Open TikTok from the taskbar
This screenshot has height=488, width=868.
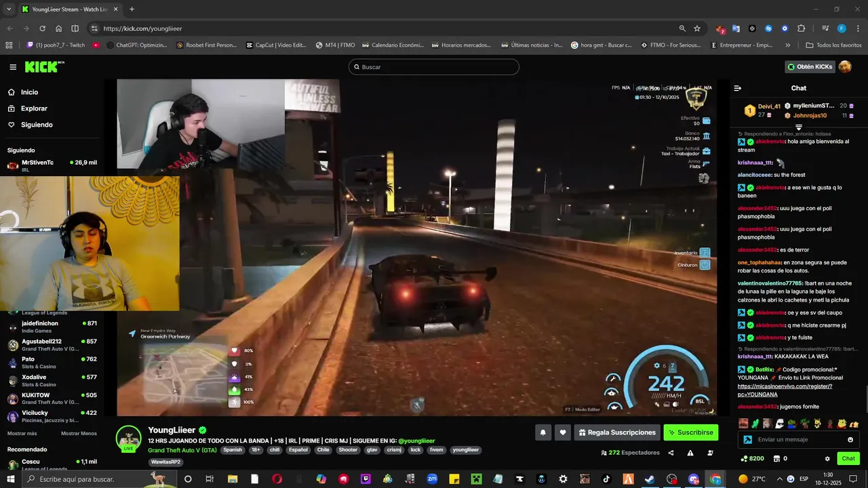point(606,479)
